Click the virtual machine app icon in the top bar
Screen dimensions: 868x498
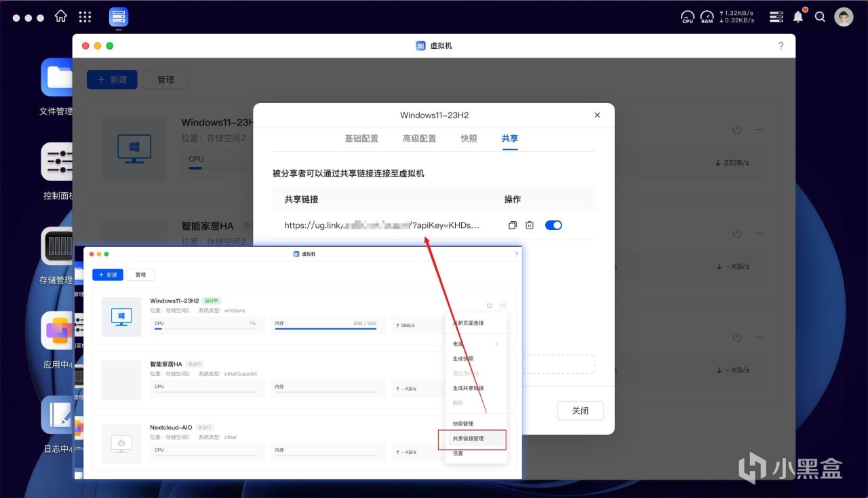119,17
